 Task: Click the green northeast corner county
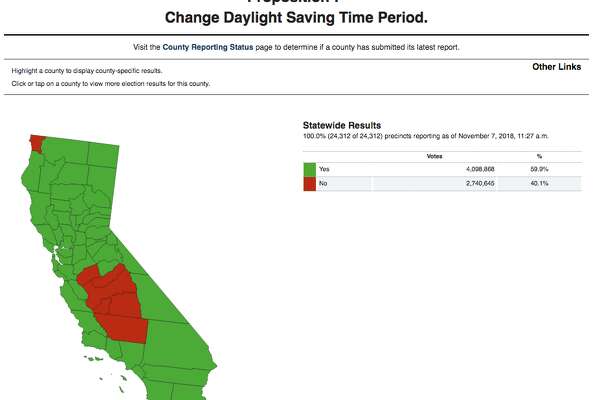coord(103,155)
